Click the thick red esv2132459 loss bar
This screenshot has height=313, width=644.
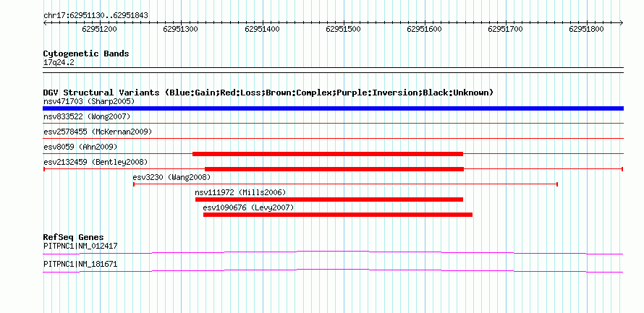[x=334, y=169]
